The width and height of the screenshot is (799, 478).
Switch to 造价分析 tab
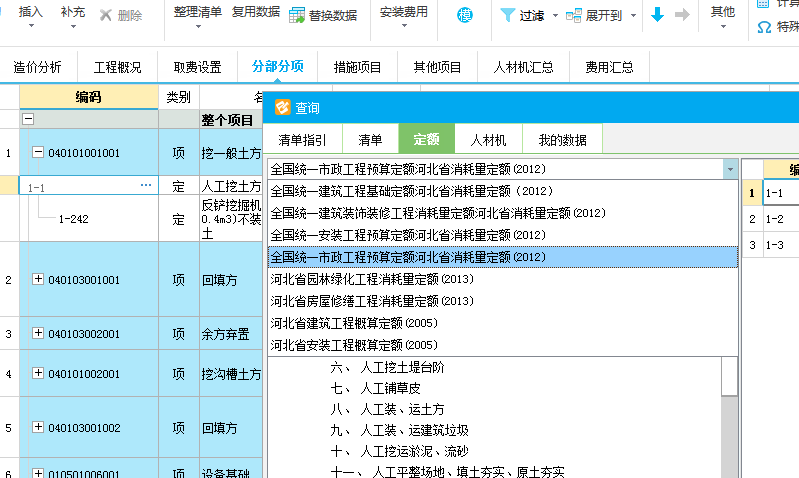point(37,67)
